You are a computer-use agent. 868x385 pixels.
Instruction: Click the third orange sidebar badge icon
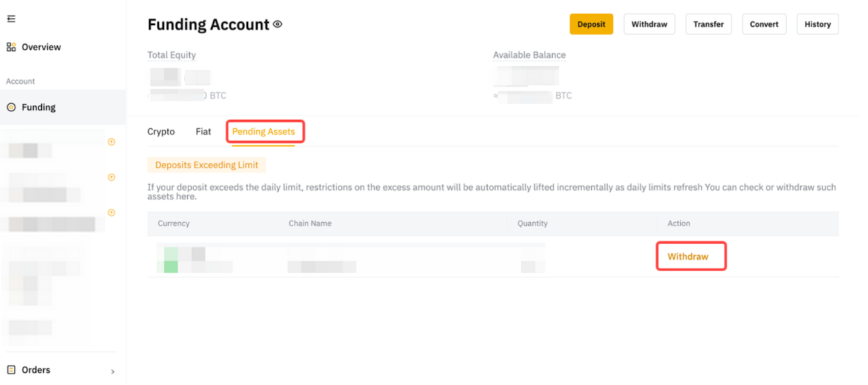(x=111, y=213)
